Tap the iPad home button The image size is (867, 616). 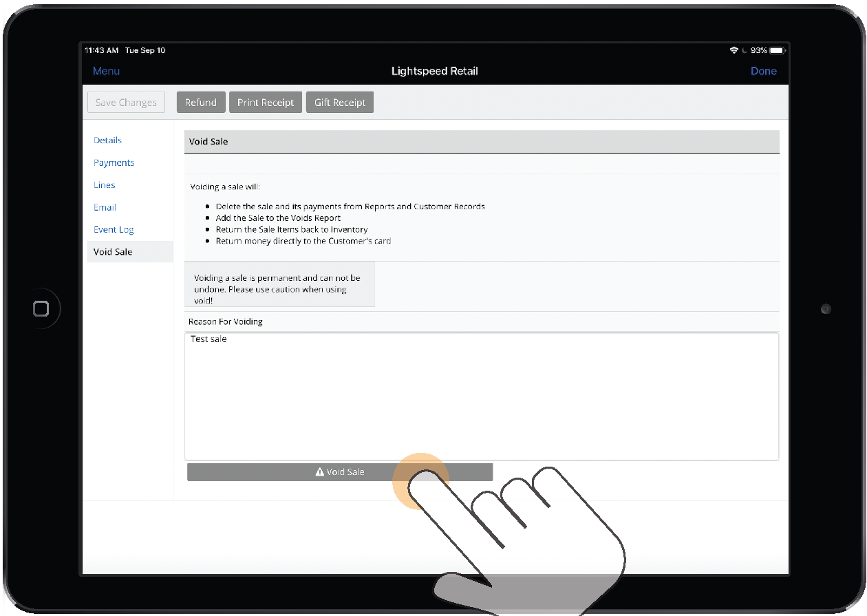tap(41, 308)
